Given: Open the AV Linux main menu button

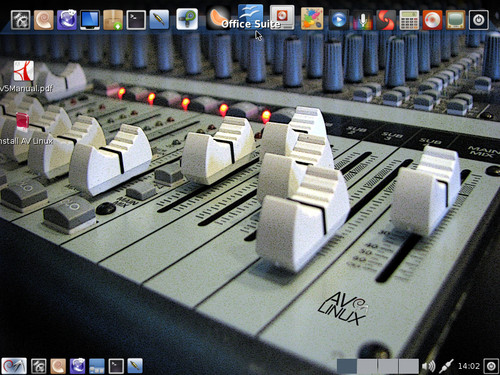Looking at the screenshot, I should pyautogui.click(x=14, y=366).
